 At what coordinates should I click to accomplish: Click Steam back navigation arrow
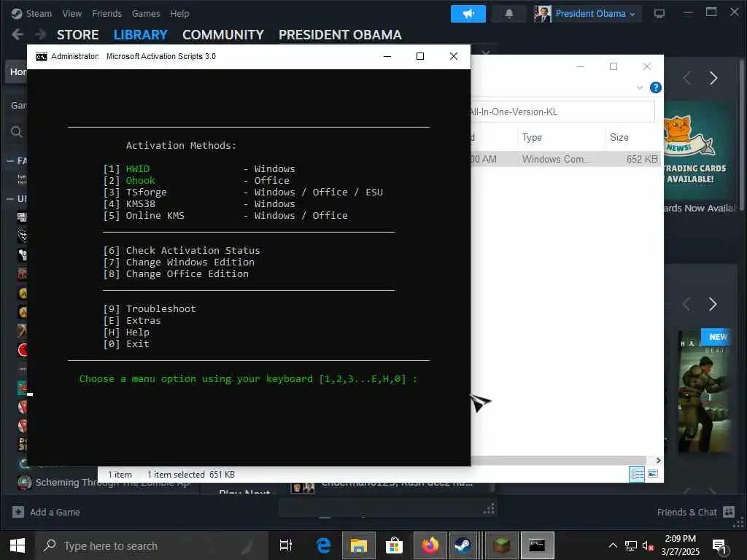(18, 34)
